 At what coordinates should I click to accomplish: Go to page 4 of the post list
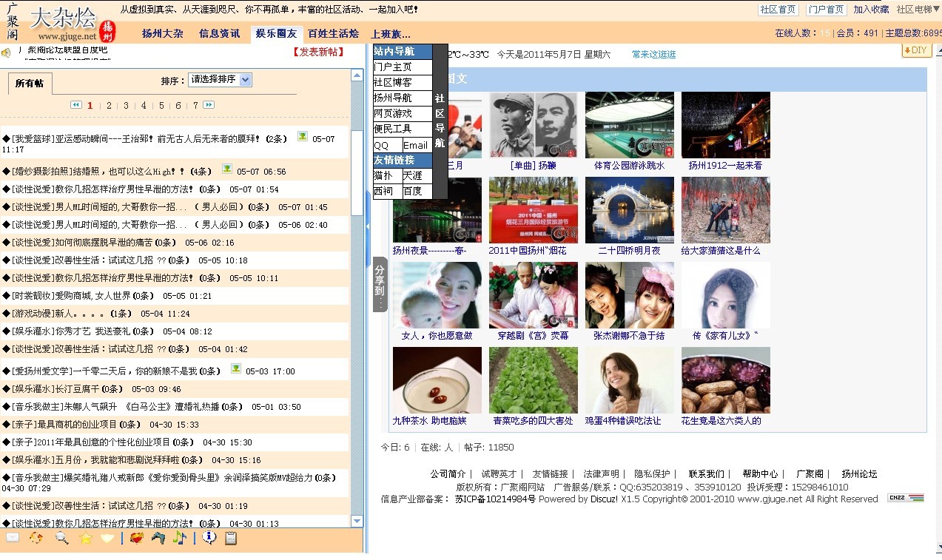click(x=144, y=106)
